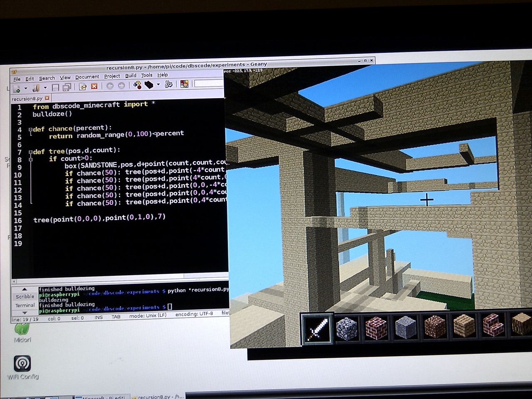
Task: Open the View menu
Action: tap(65, 77)
